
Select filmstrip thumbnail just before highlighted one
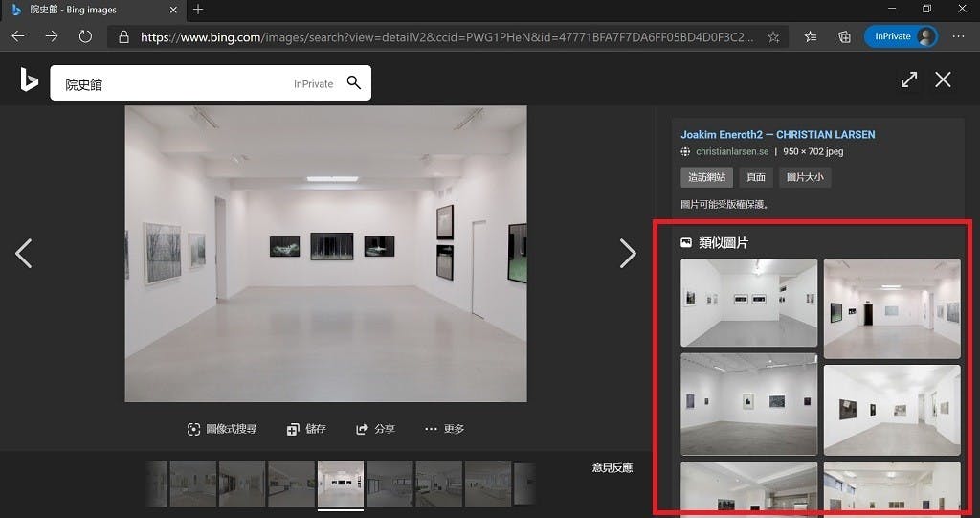coord(291,484)
